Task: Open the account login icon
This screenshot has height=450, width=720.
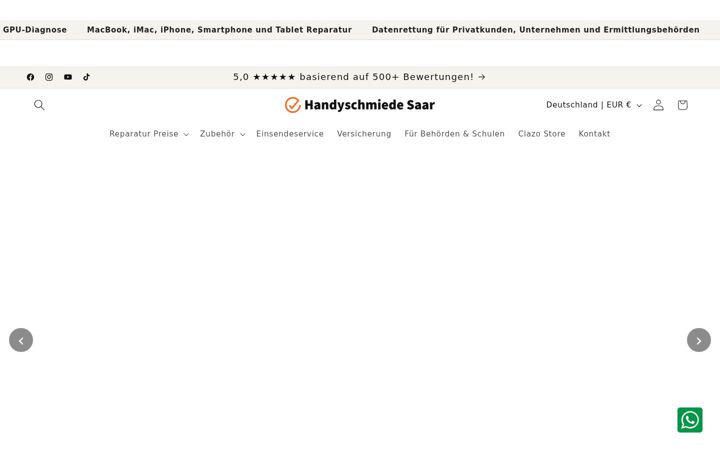Action: point(658,105)
